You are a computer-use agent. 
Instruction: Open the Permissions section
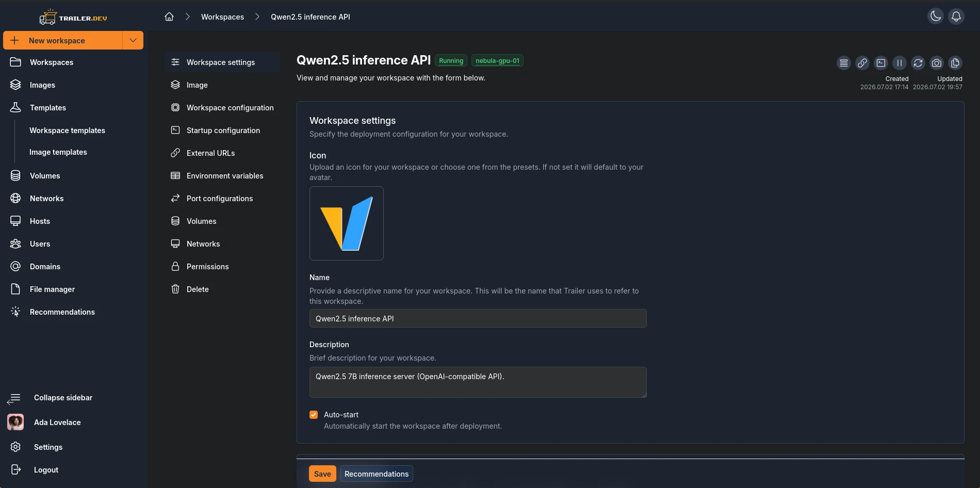coord(222,267)
